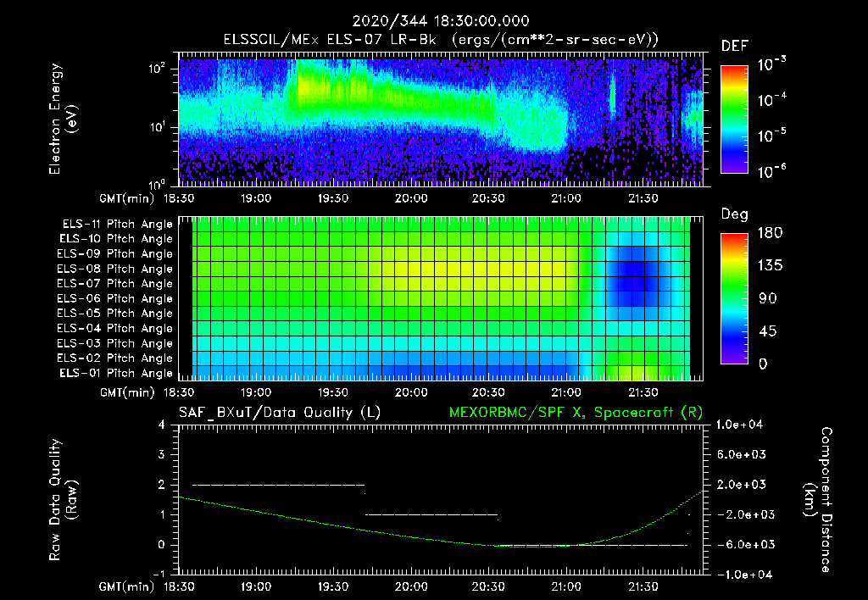The height and width of the screenshot is (600, 868).
Task: Click the GMT(min) label of the data quality plot
Action: [x=127, y=587]
